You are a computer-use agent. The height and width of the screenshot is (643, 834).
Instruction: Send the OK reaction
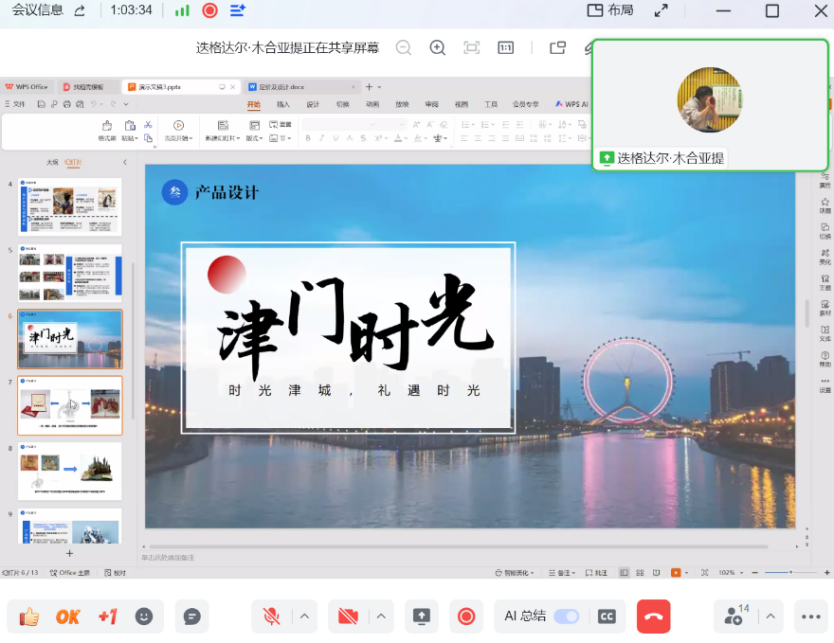pos(68,616)
